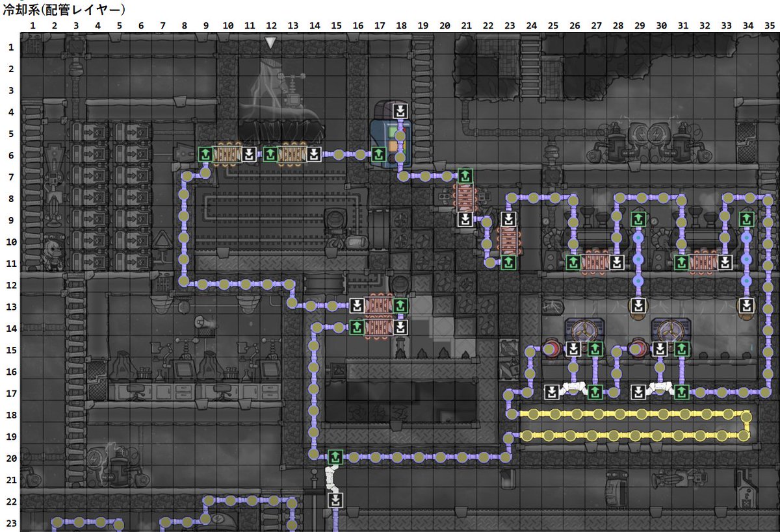Select orange radiant pipe at column 10, row 6
The image size is (780, 532).
pos(227,154)
